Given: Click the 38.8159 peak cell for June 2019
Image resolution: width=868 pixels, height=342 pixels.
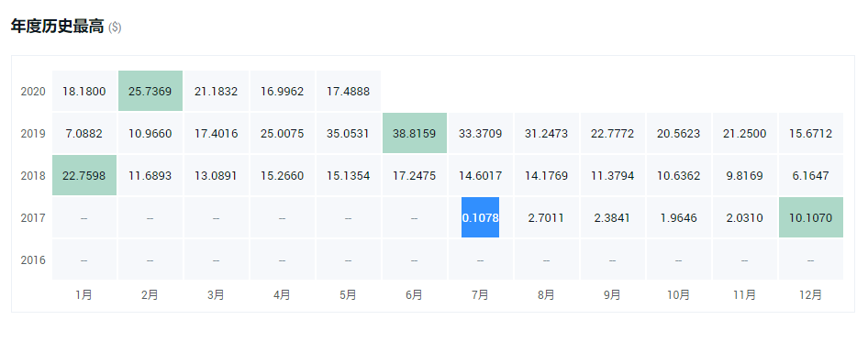Looking at the screenshot, I should (414, 133).
